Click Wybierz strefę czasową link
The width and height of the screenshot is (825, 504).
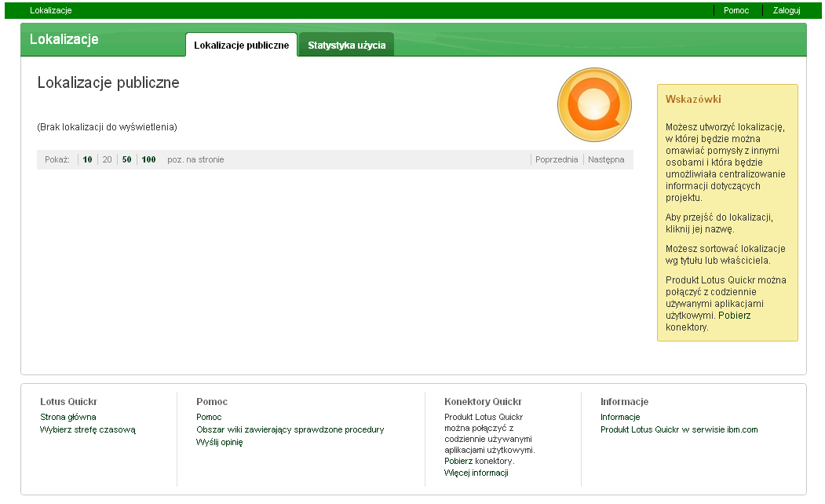87,429
